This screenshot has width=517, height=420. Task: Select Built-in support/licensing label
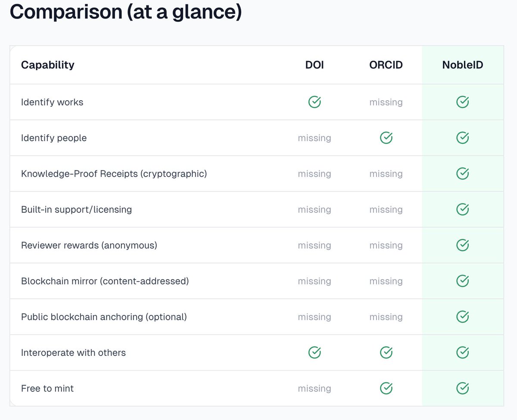pos(76,210)
